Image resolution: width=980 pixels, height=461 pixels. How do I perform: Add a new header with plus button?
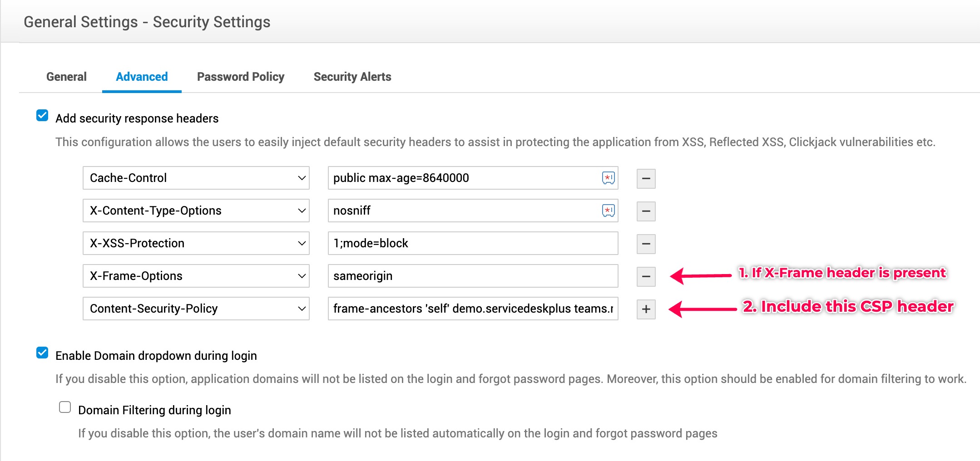click(x=646, y=309)
